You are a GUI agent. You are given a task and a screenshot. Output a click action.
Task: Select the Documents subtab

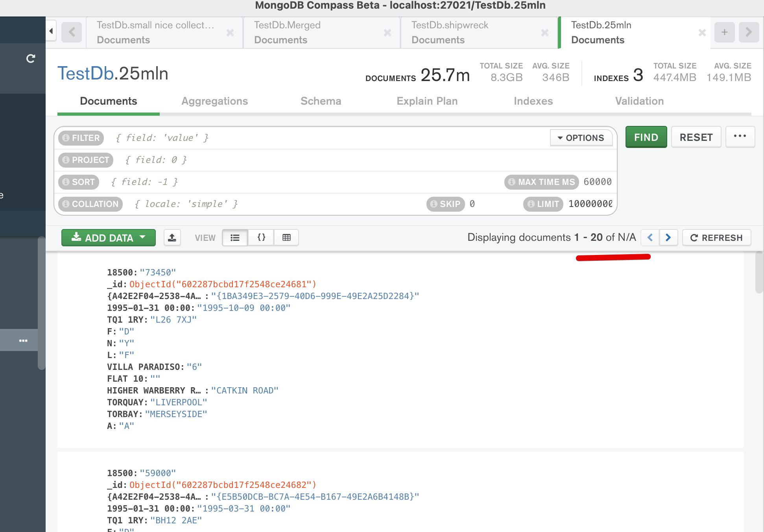(x=109, y=101)
